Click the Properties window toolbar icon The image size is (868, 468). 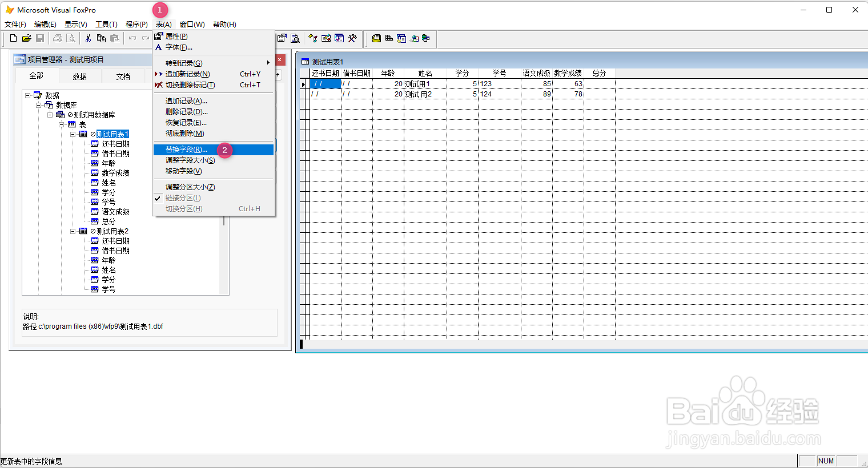pyautogui.click(x=282, y=38)
